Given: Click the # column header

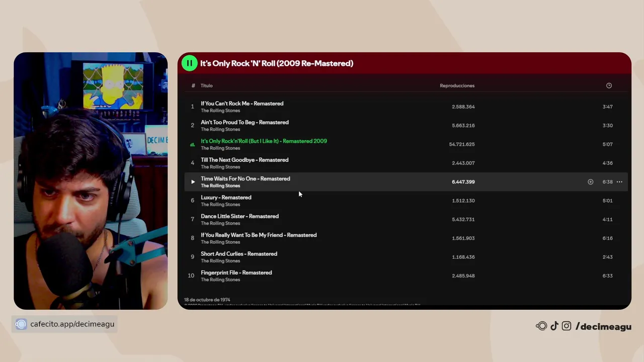Looking at the screenshot, I should pyautogui.click(x=193, y=85).
